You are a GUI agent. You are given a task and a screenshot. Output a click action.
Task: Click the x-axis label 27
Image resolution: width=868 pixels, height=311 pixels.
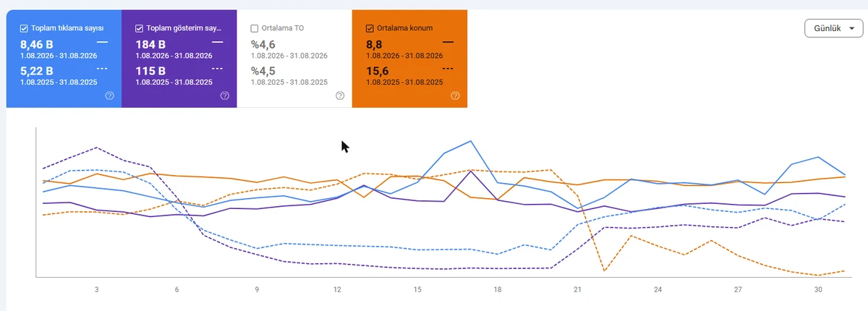pyautogui.click(x=738, y=289)
